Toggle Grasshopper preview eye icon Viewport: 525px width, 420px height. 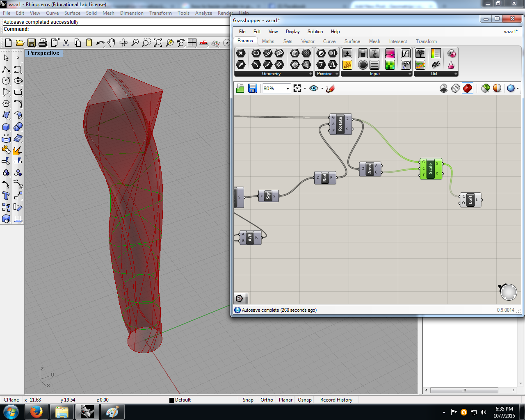pos(314,89)
